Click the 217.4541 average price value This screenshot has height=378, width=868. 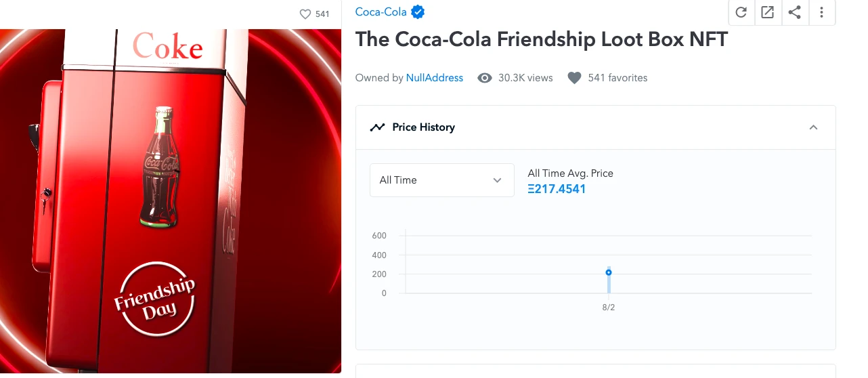click(557, 189)
